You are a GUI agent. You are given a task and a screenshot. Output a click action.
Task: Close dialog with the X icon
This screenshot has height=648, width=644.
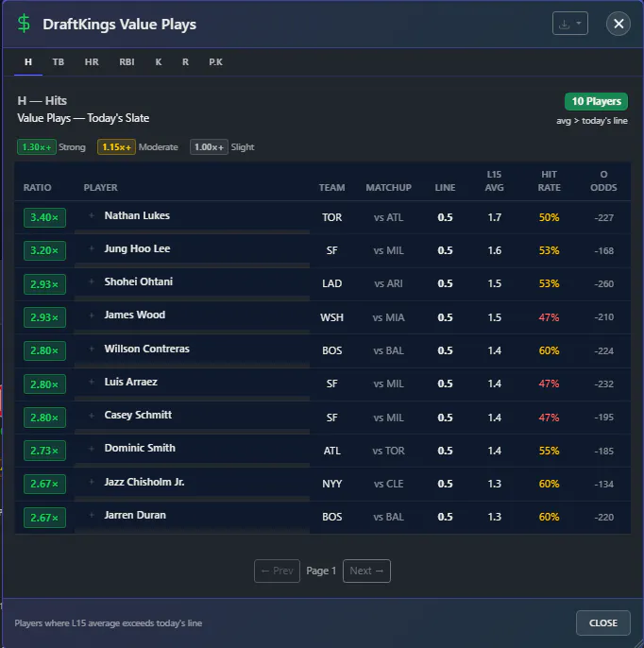point(619,24)
